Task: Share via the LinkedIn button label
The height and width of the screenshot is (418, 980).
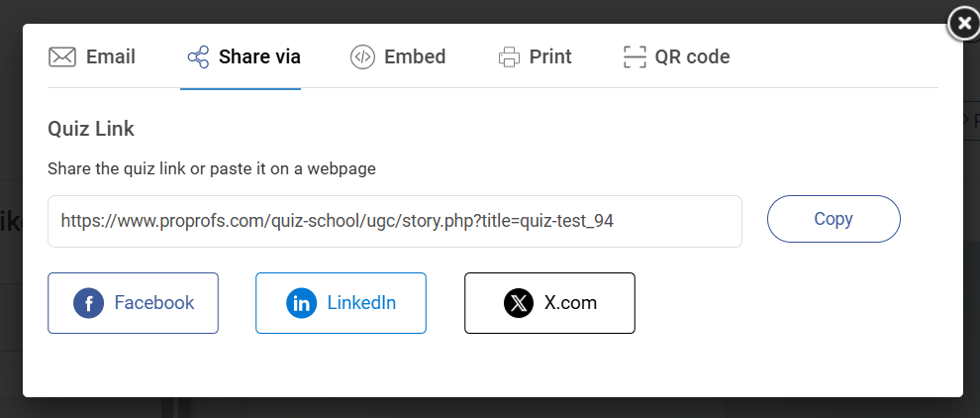Action: [361, 303]
